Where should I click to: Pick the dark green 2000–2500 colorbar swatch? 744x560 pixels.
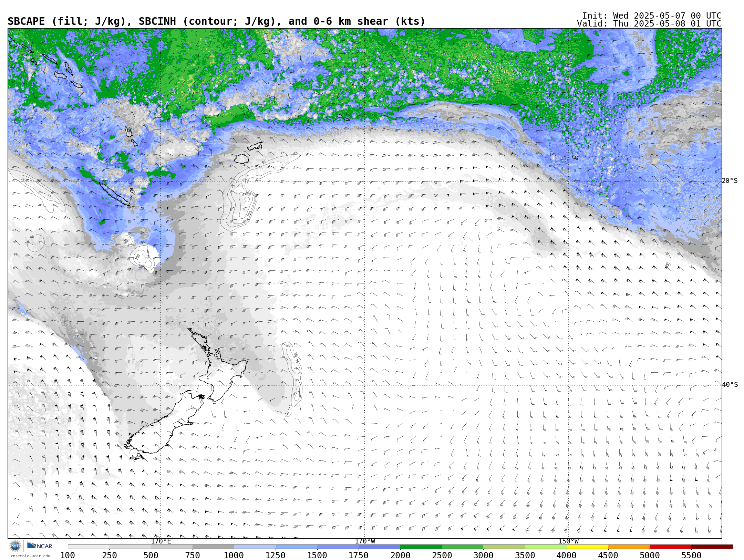coord(421,547)
